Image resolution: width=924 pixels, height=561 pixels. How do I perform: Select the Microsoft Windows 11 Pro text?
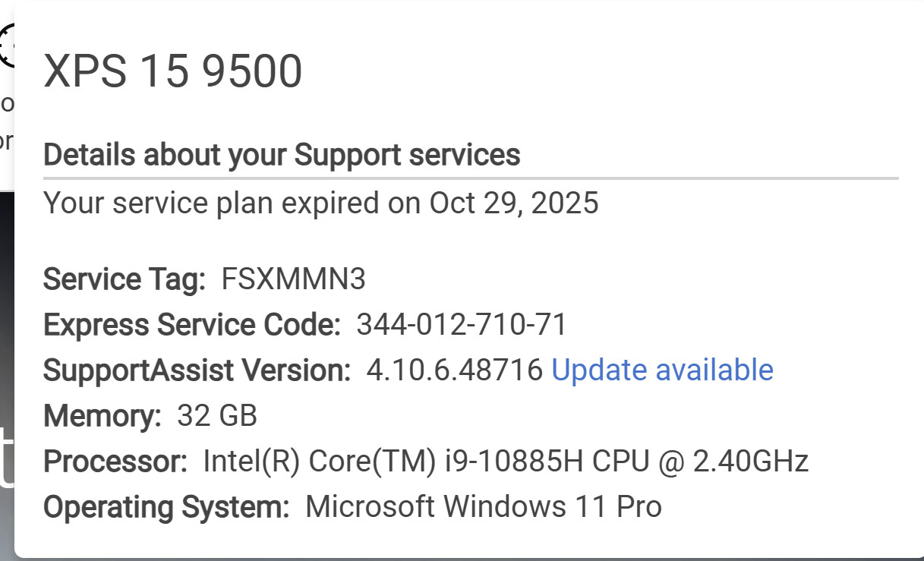[x=484, y=506]
